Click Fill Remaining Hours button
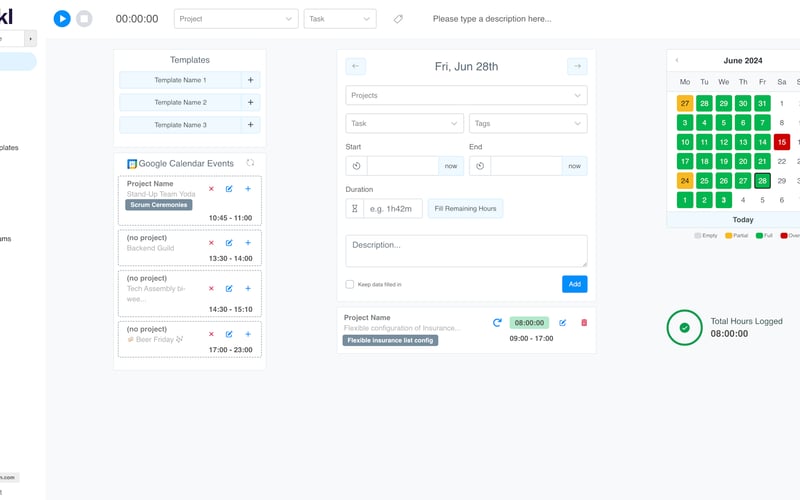 click(x=465, y=209)
